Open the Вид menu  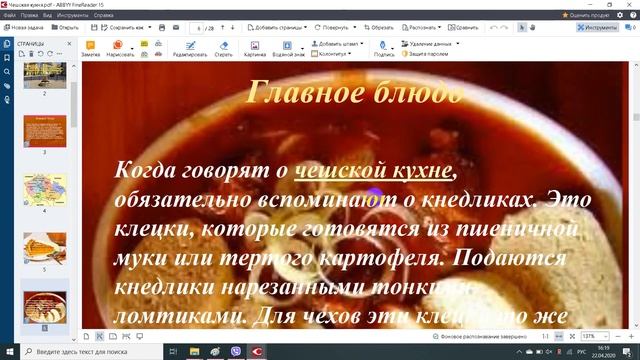coord(47,15)
